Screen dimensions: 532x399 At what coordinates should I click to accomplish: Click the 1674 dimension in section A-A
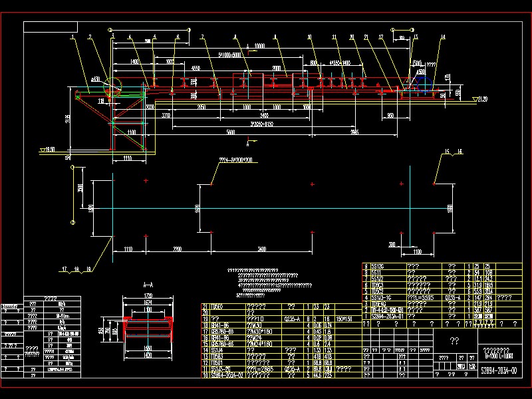[148, 302]
